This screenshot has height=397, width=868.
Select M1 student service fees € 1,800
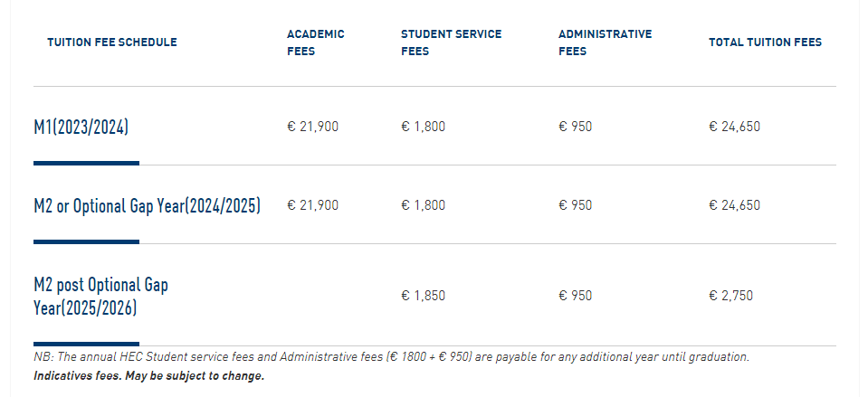423,127
